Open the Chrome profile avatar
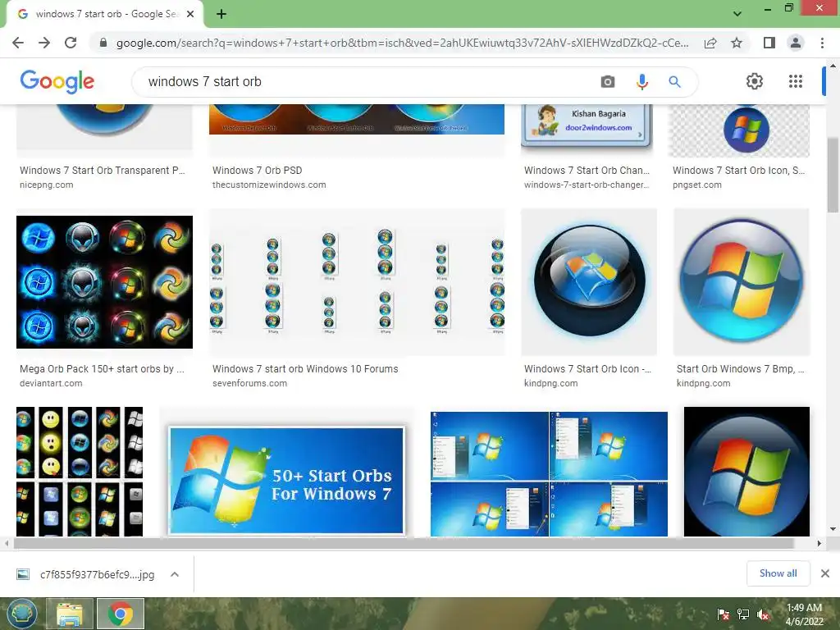This screenshot has height=630, width=840. pyautogui.click(x=796, y=43)
